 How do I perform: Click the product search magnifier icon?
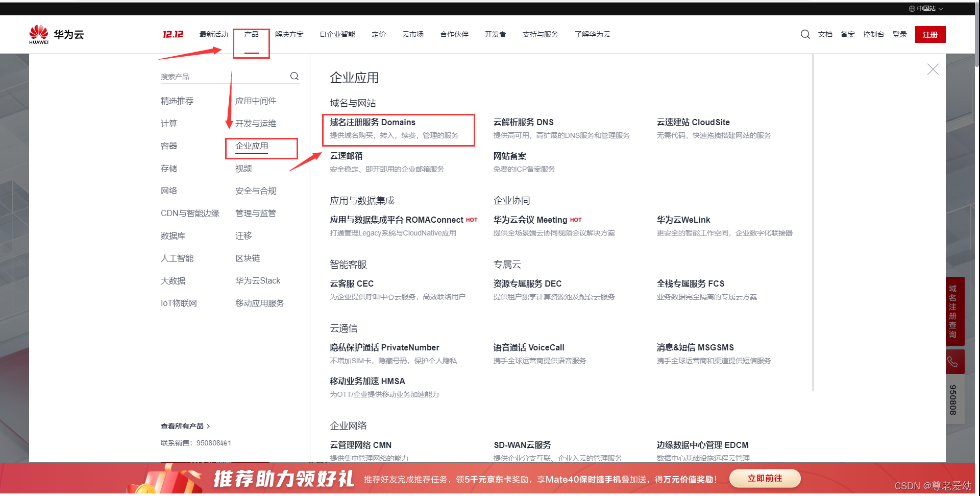pyautogui.click(x=295, y=76)
